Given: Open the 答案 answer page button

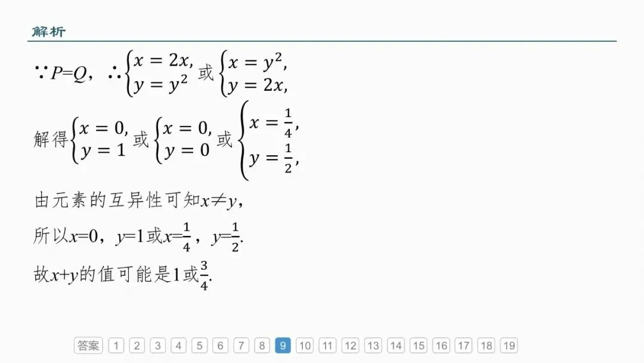Looking at the screenshot, I should click(88, 345).
